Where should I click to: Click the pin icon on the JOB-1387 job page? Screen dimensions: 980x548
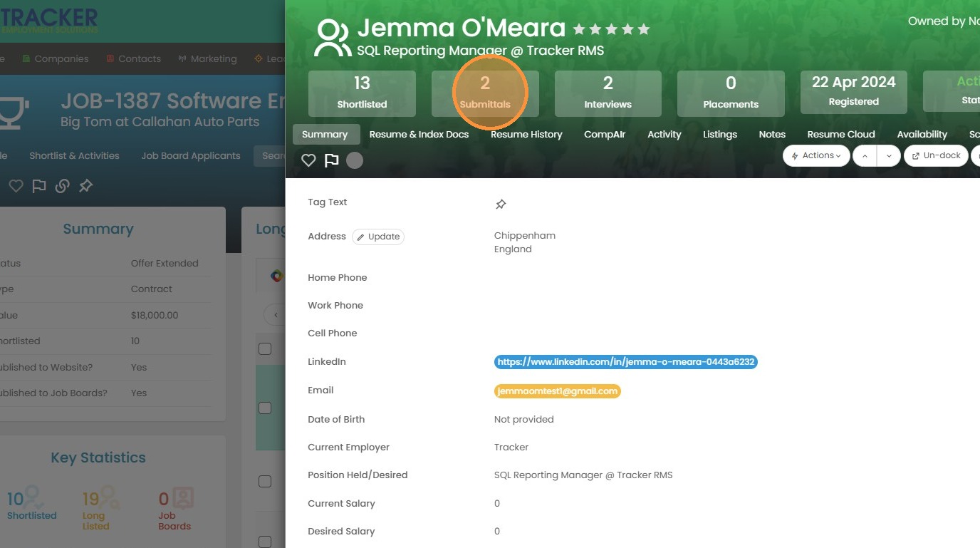point(86,186)
